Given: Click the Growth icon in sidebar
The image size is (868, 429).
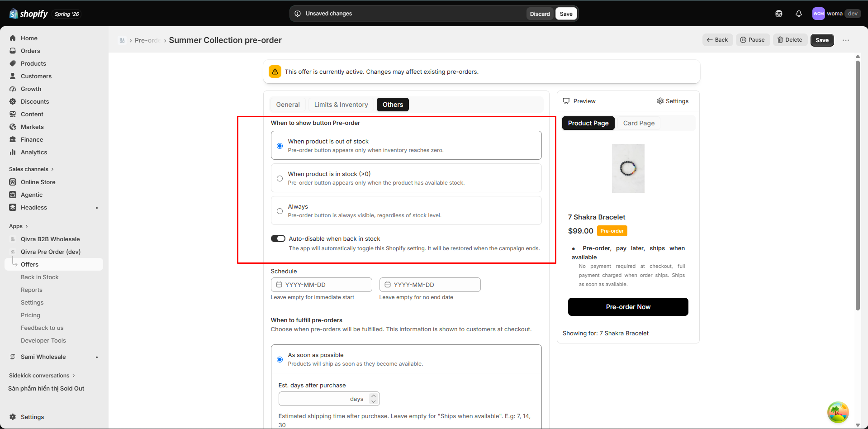Looking at the screenshot, I should tap(13, 89).
